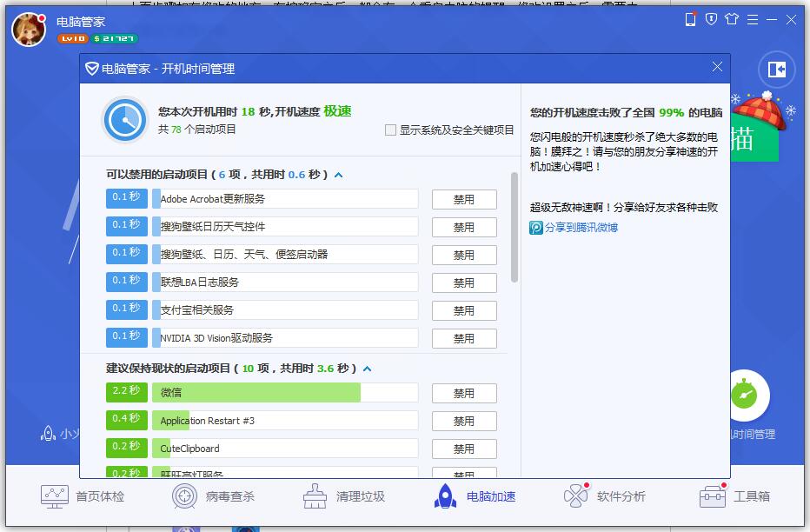Disable NVIDIA 3D Vision驱动服务
The image size is (810, 532).
coord(464,339)
